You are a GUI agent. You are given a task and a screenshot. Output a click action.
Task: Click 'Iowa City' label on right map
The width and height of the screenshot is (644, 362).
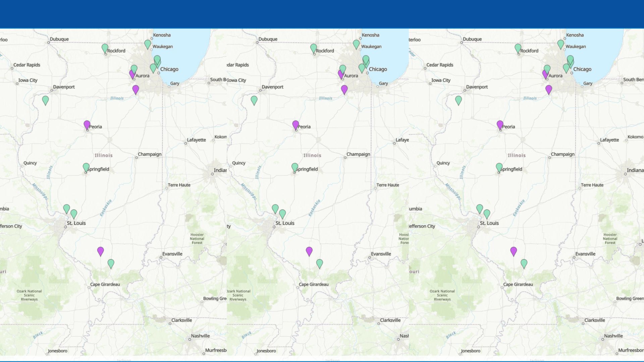click(441, 80)
